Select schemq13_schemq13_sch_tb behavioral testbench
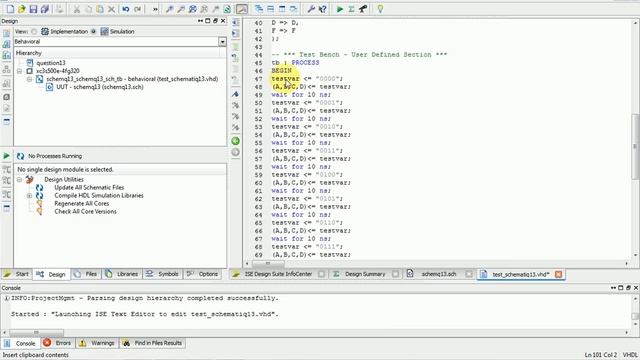 pyautogui.click(x=132, y=79)
